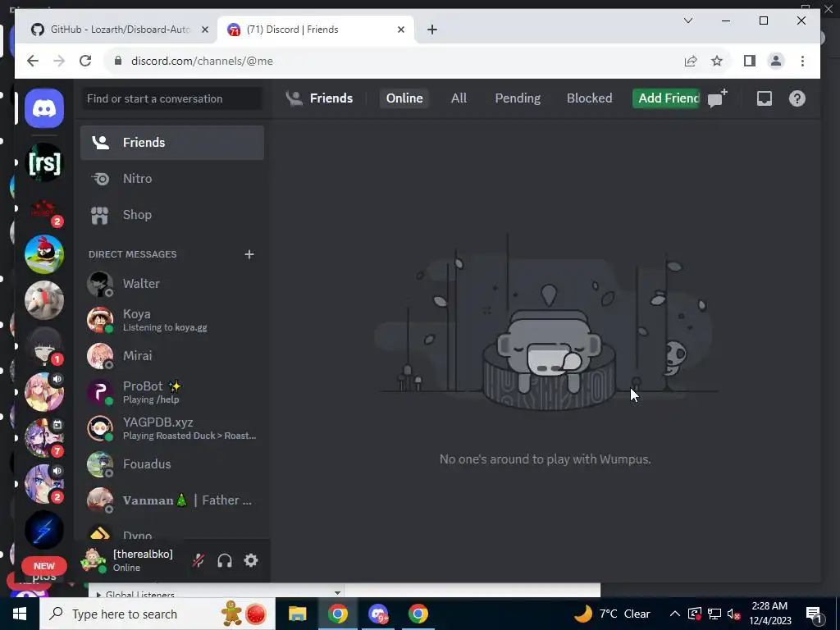Open the Inbox icon
The height and width of the screenshot is (630, 840).
(x=764, y=98)
